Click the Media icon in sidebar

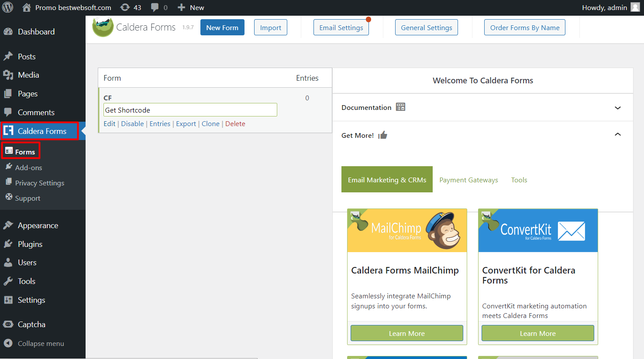[8, 75]
